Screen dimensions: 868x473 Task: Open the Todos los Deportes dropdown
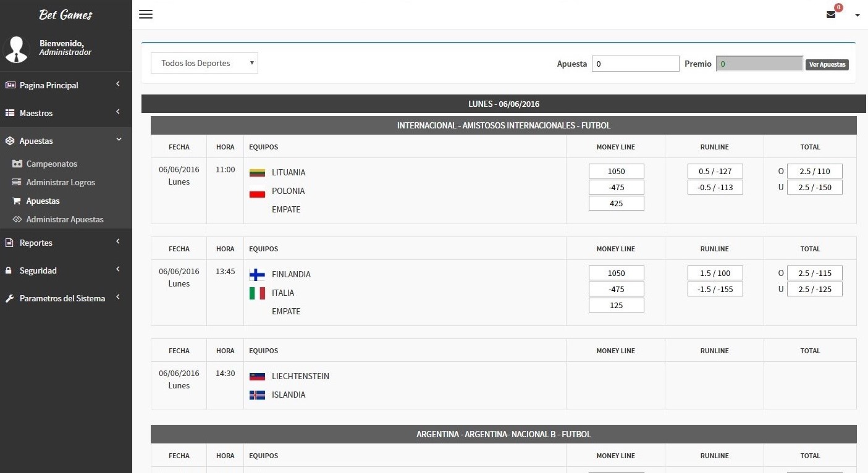point(204,63)
